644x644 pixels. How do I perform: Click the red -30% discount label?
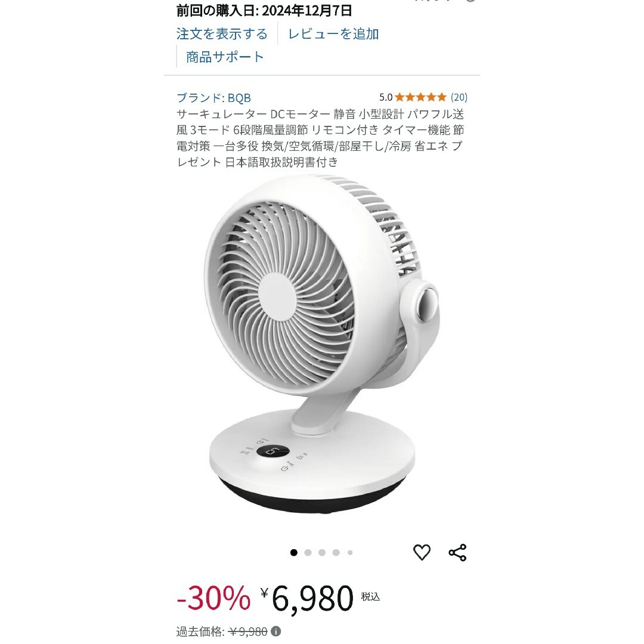point(213,598)
